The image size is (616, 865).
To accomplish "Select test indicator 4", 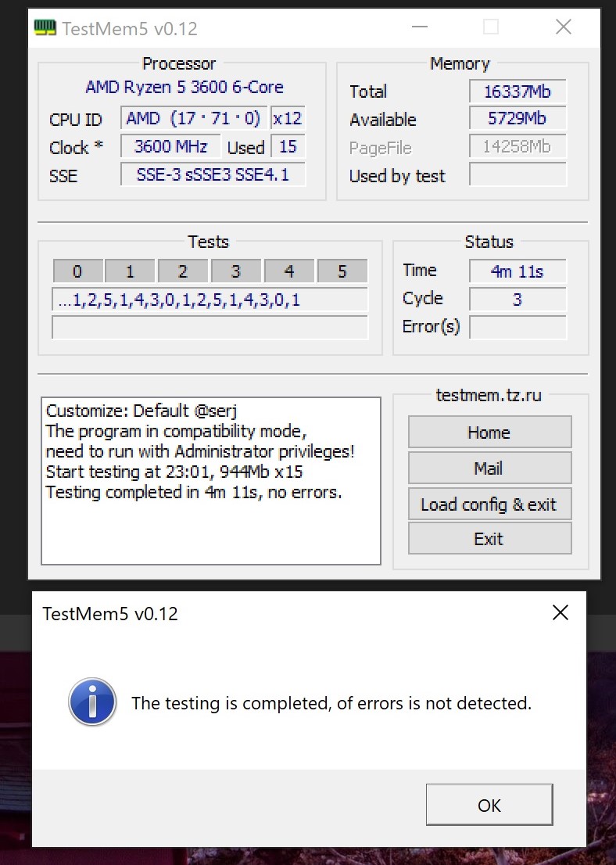I will (x=289, y=271).
